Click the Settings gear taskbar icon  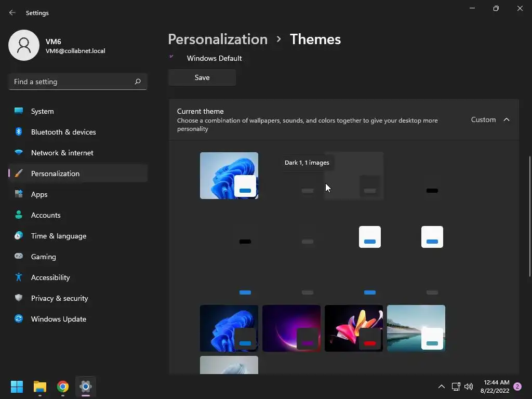86,387
